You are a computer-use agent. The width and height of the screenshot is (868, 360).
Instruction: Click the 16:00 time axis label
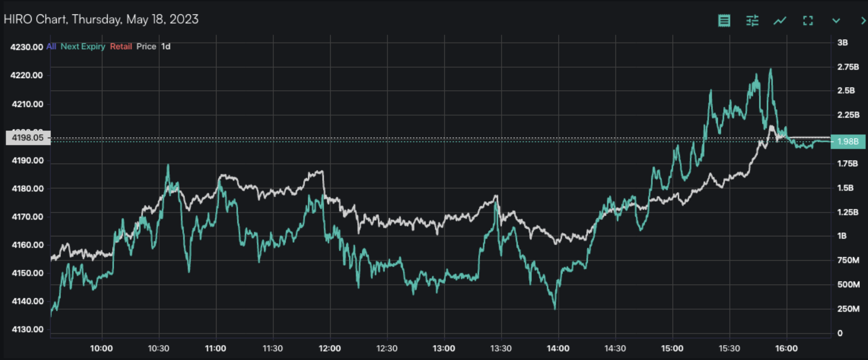click(x=786, y=348)
